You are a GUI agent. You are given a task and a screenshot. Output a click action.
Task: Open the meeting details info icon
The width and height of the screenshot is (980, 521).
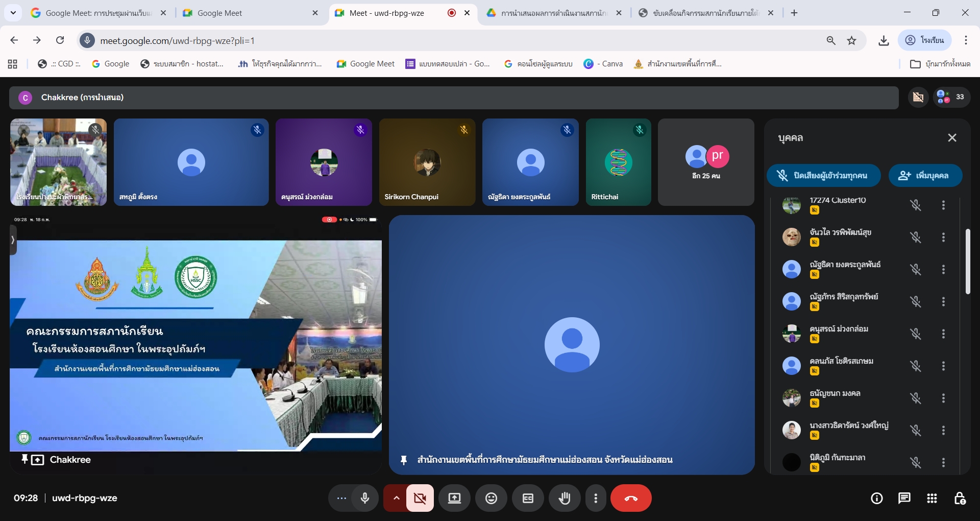pos(876,498)
